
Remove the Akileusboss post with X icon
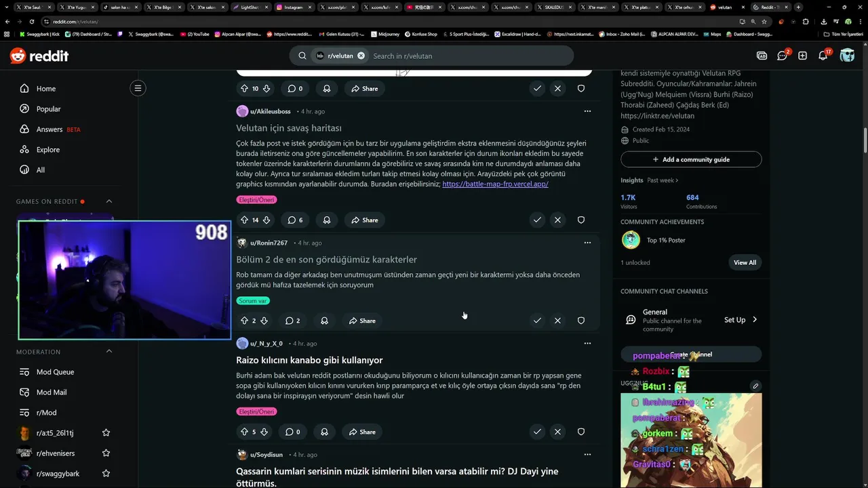click(x=557, y=220)
